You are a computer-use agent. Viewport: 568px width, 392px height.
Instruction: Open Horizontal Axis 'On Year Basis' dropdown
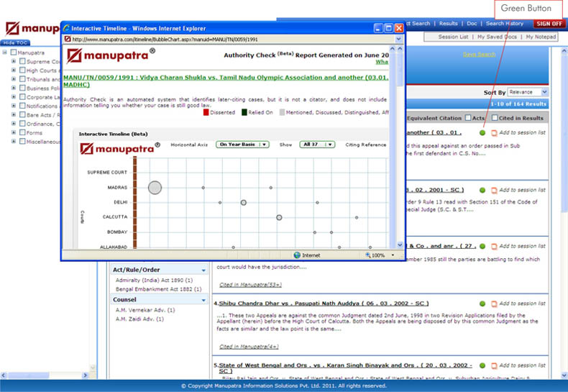[x=242, y=144]
